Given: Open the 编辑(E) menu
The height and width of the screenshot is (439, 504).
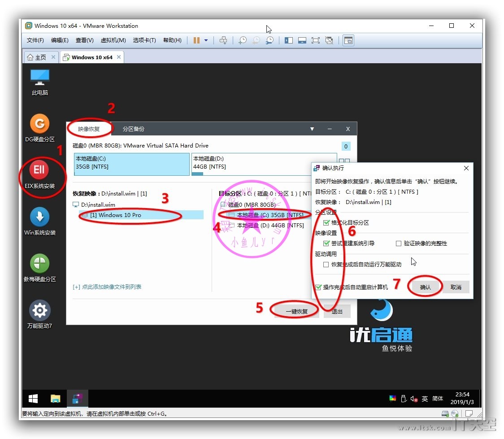Looking at the screenshot, I should tap(60, 40).
